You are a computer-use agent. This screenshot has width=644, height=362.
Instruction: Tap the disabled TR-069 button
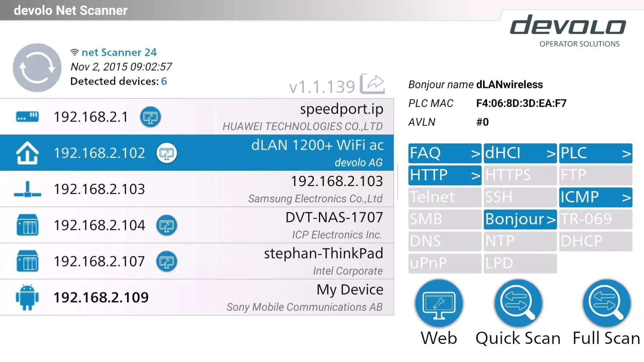click(596, 219)
